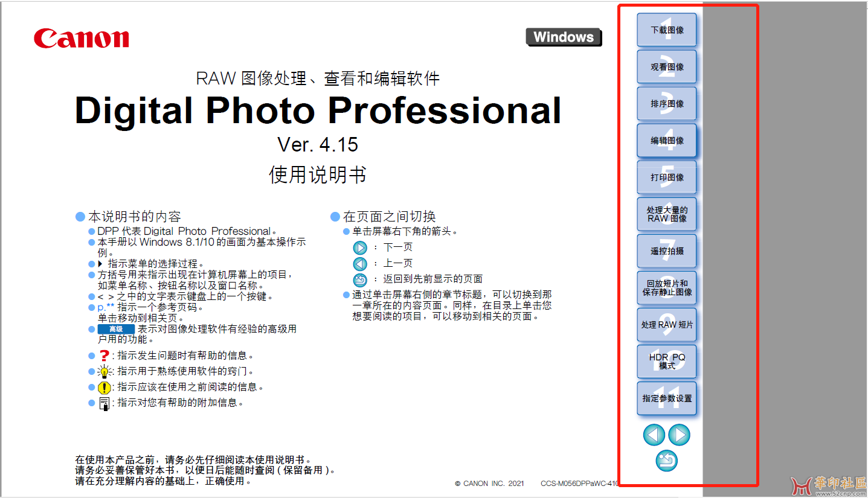Click the p.** page reference link
Image resolution: width=868 pixels, height=498 pixels.
(x=106, y=307)
